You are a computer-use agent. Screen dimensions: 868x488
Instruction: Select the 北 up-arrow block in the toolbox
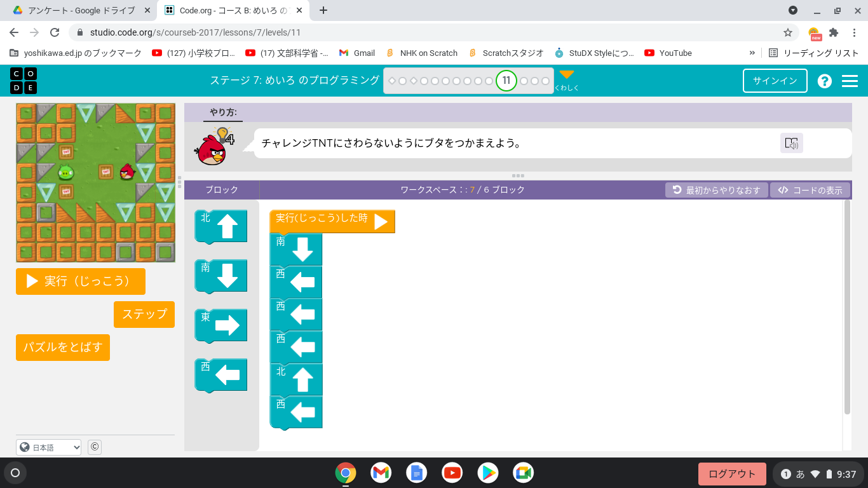coord(220,226)
